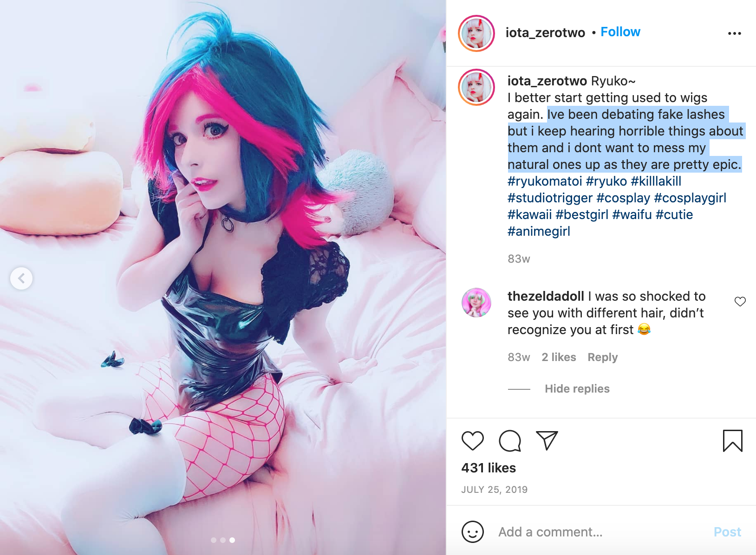Open thezeldadoll profile avatar
This screenshot has width=756, height=555.
(x=476, y=303)
